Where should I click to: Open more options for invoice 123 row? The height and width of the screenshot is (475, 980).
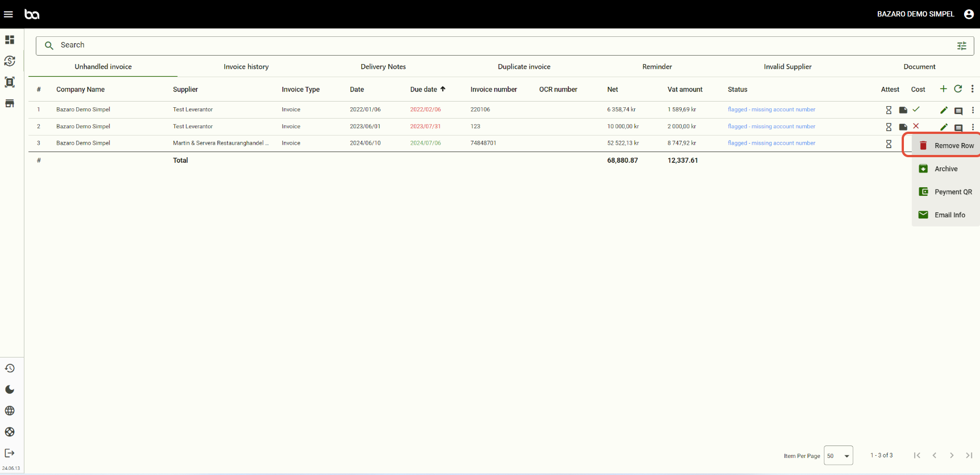click(973, 127)
